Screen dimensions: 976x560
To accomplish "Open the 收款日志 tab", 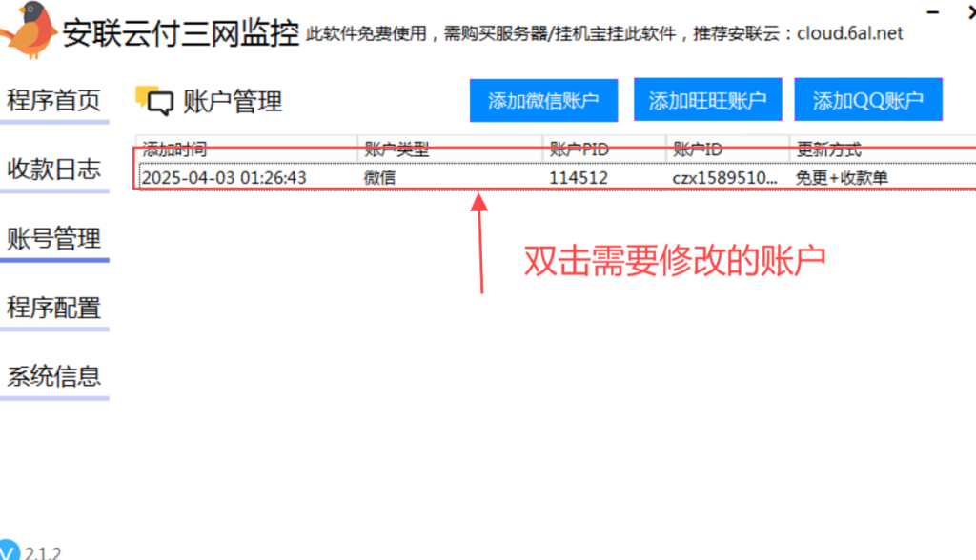I will 54,170.
